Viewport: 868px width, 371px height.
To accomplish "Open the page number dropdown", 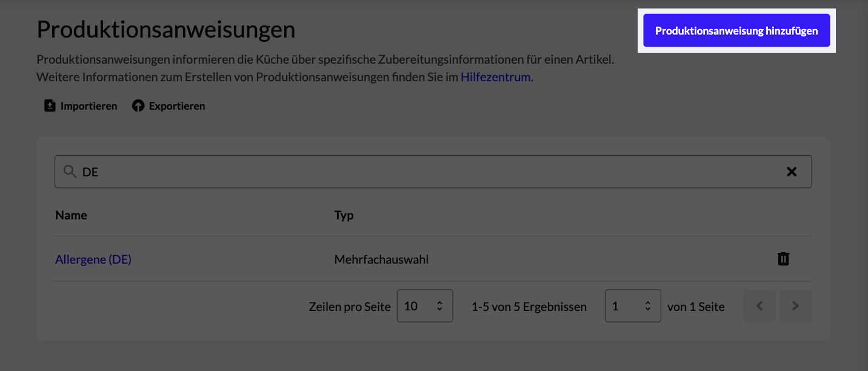I will pos(633,306).
